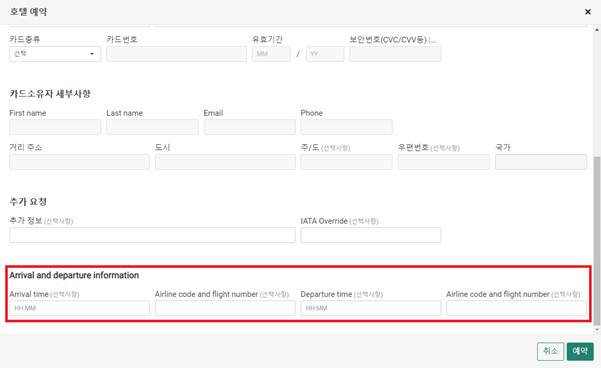Click the '카드소유자 세부사항' section heading
This screenshot has height=368, width=601.
(x=50, y=94)
